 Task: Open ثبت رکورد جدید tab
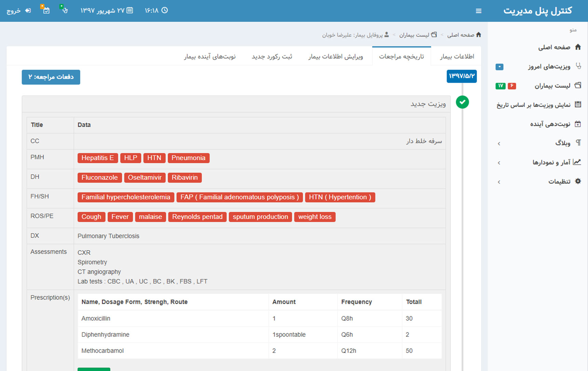[272, 56]
